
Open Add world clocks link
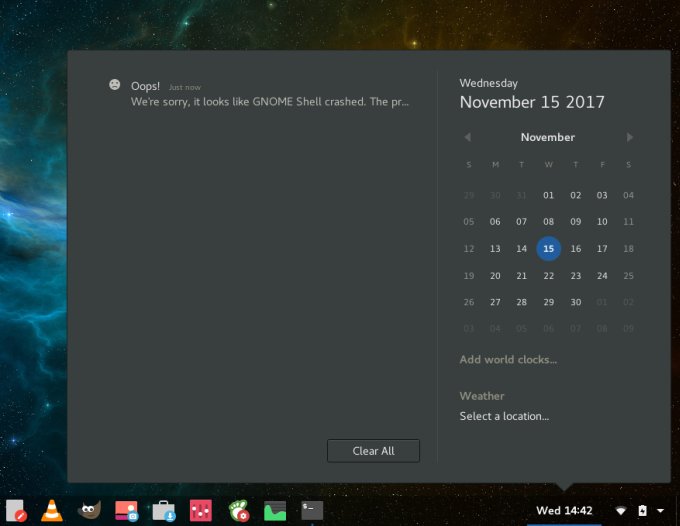click(508, 359)
